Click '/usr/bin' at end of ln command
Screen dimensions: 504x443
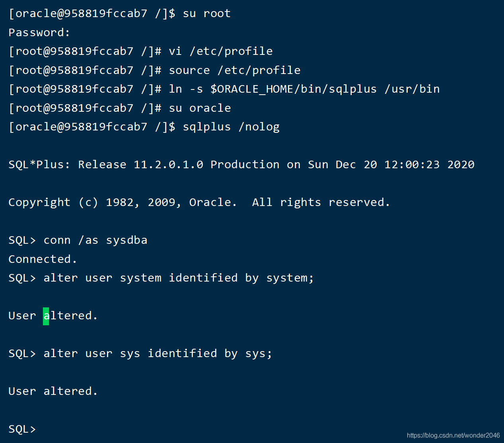point(412,89)
